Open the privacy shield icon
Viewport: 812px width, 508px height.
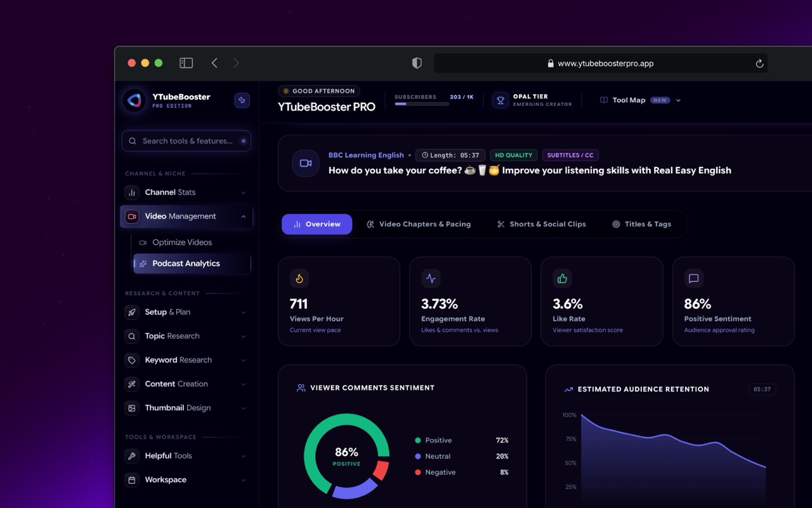[x=417, y=63]
